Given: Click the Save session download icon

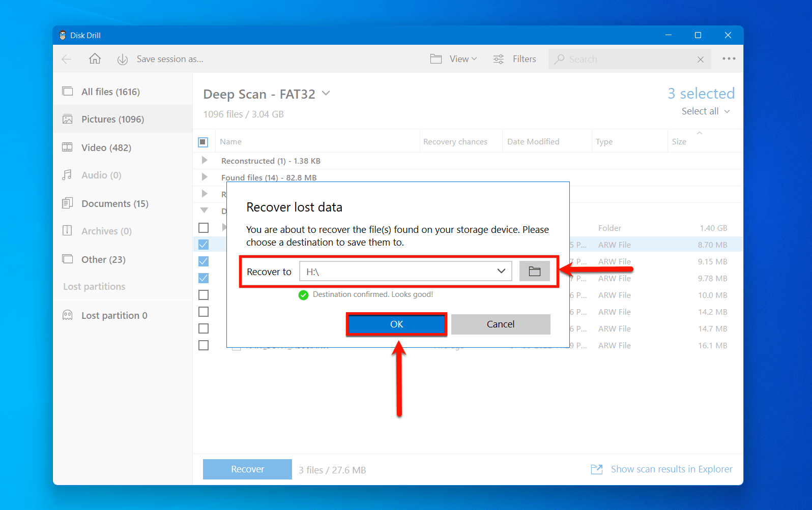Looking at the screenshot, I should coord(122,59).
